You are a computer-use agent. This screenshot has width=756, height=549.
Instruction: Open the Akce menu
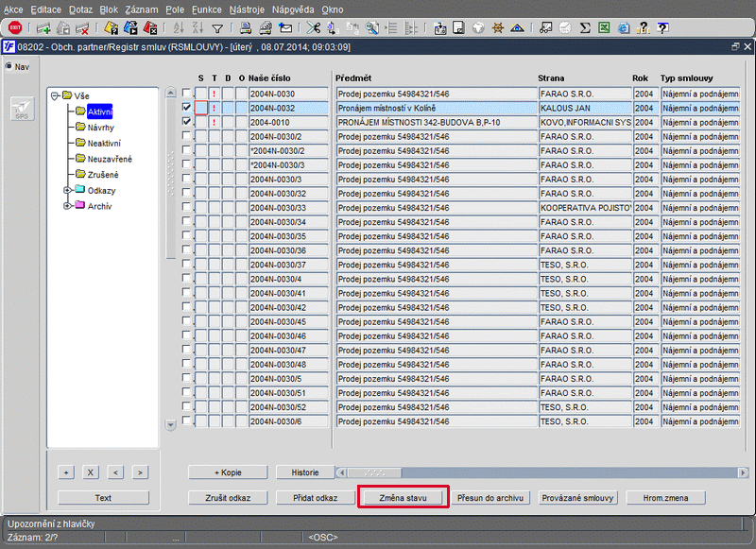[x=13, y=9]
